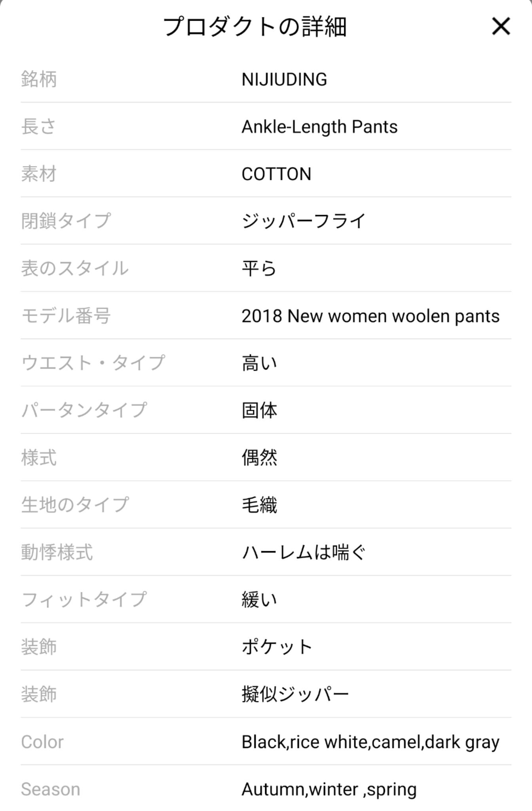Tap the ジッパーフライ closure type value
The image size is (532, 811).
304,221
